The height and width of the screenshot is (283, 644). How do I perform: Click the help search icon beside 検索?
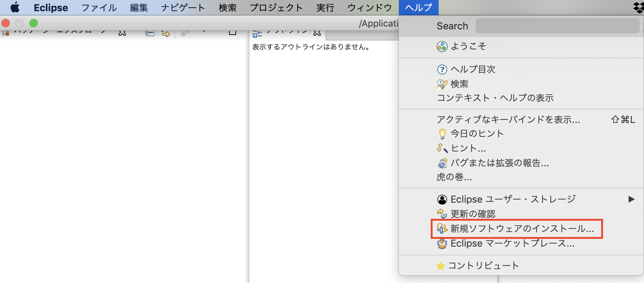(442, 84)
